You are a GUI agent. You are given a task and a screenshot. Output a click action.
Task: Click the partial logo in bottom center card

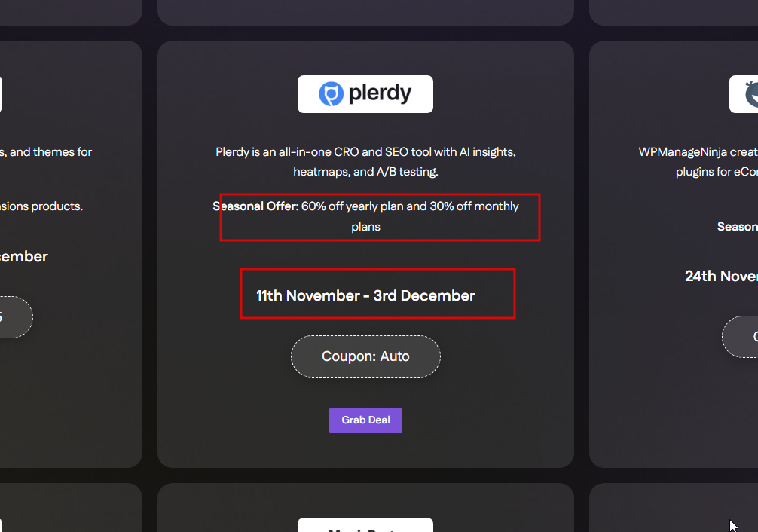click(x=365, y=526)
